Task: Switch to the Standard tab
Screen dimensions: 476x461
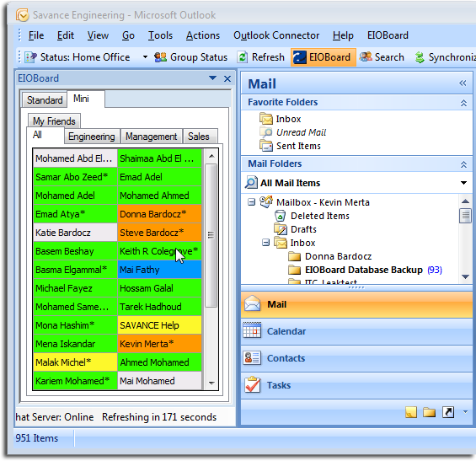Action: 45,100
